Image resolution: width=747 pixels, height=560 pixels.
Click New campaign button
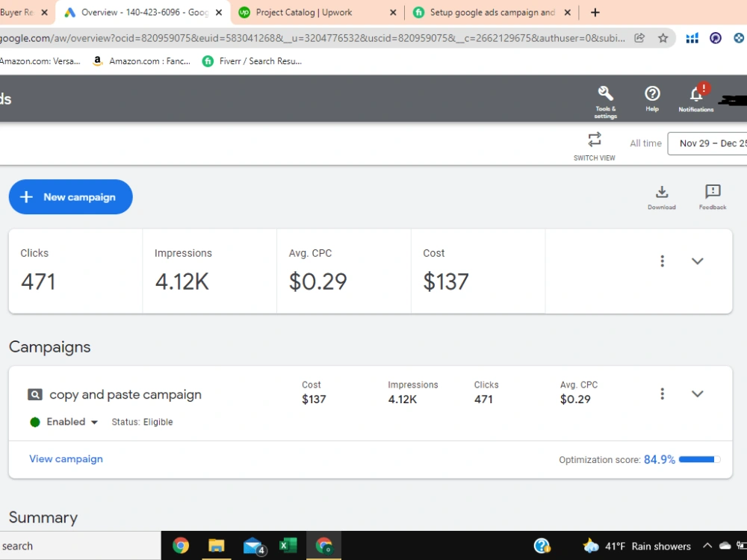pyautogui.click(x=70, y=196)
